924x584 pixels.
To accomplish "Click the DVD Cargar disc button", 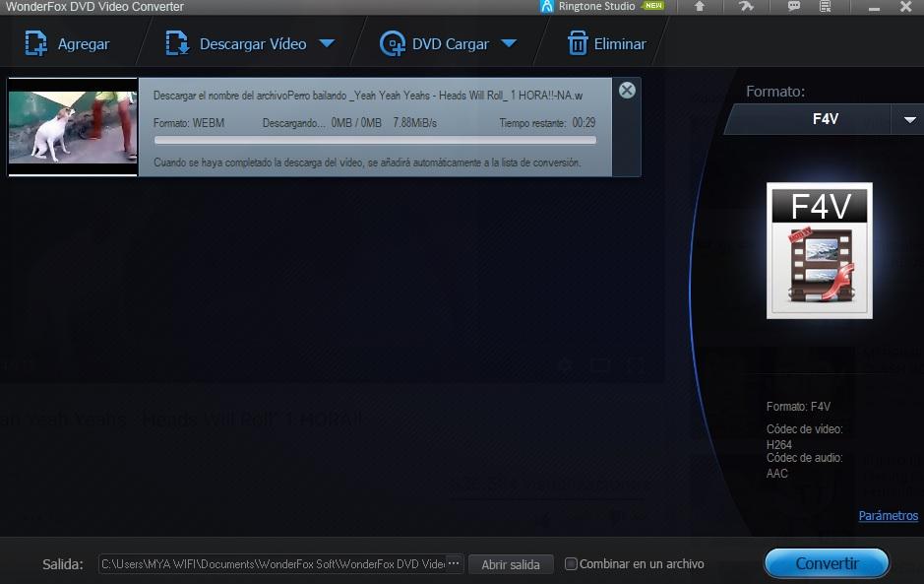I will click(x=436, y=44).
